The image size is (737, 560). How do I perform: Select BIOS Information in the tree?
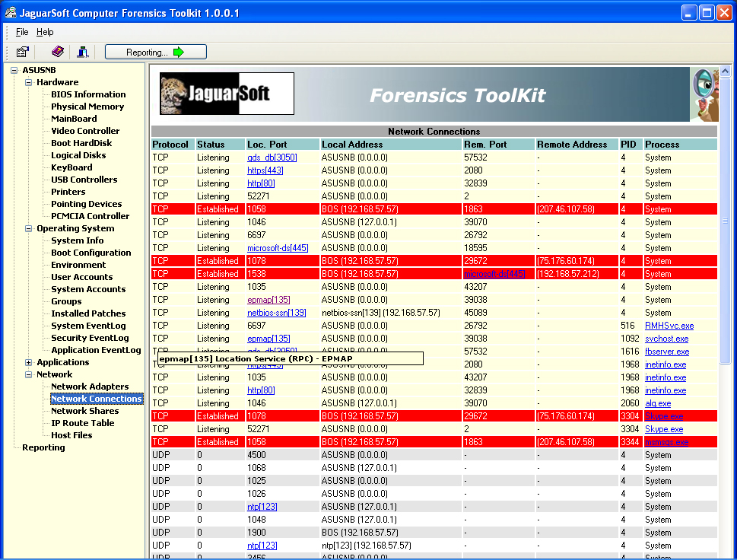click(x=88, y=94)
